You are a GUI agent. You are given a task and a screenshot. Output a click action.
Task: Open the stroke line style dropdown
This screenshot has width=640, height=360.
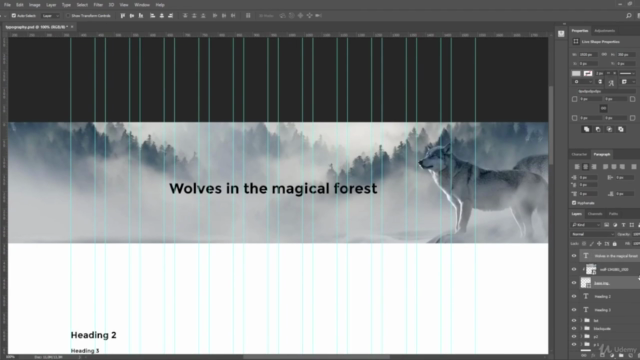click(x=627, y=73)
